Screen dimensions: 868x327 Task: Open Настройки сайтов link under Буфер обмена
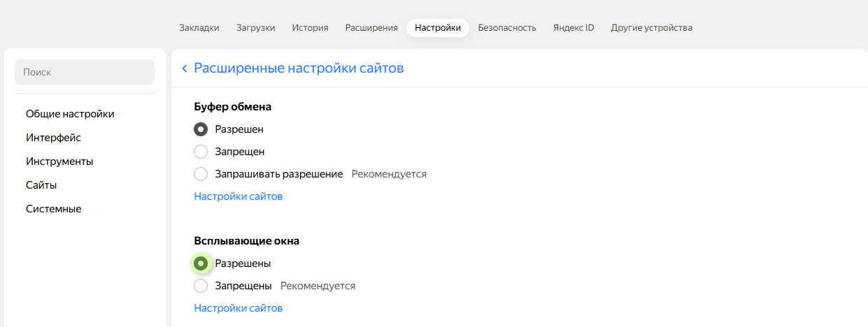pyautogui.click(x=238, y=196)
